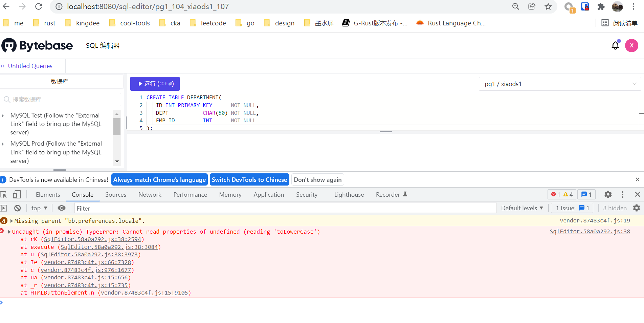The image size is (644, 323).
Task: Switch to the Network tab in DevTools
Action: click(x=150, y=194)
